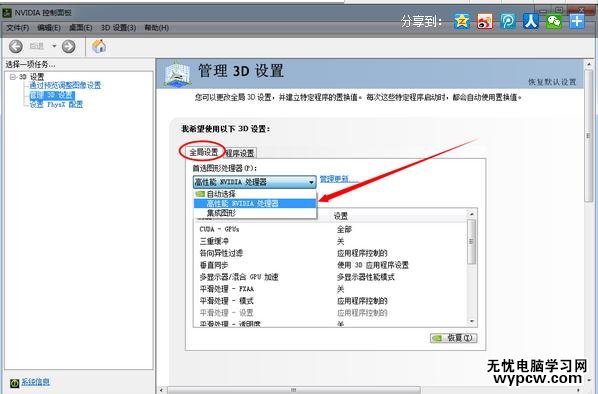Click the settings list scroll-up arrow
Image resolution: width=598 pixels, height=394 pixels.
472,214
